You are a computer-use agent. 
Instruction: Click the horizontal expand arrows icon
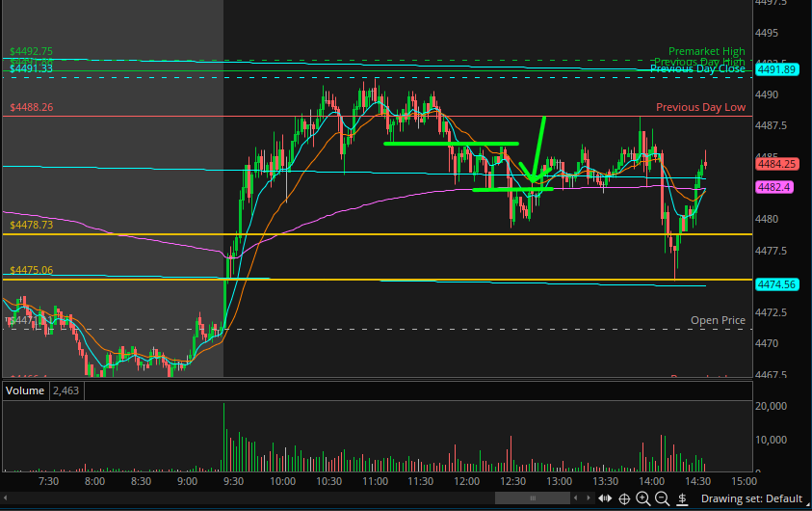605,498
